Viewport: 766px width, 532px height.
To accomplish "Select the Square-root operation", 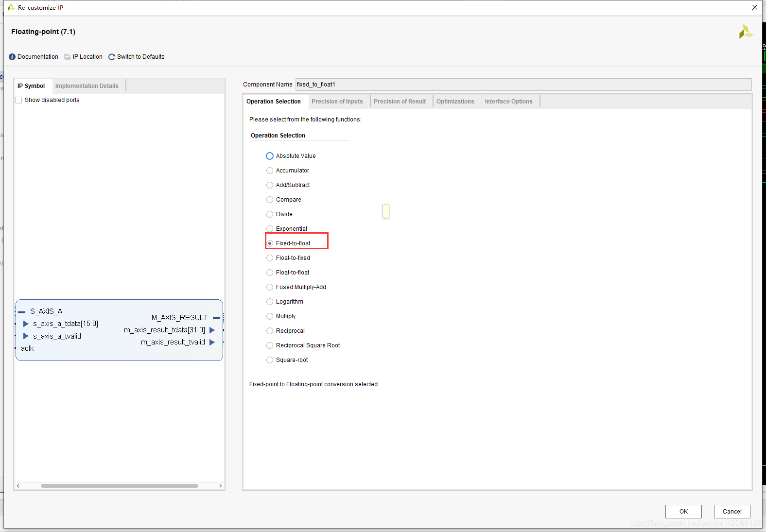I will [270, 360].
